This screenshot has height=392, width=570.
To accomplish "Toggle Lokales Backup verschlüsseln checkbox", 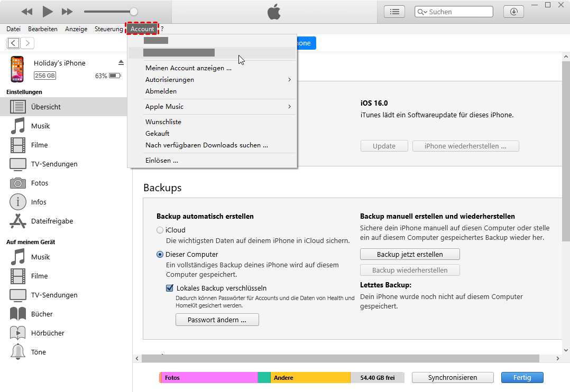I will point(169,288).
